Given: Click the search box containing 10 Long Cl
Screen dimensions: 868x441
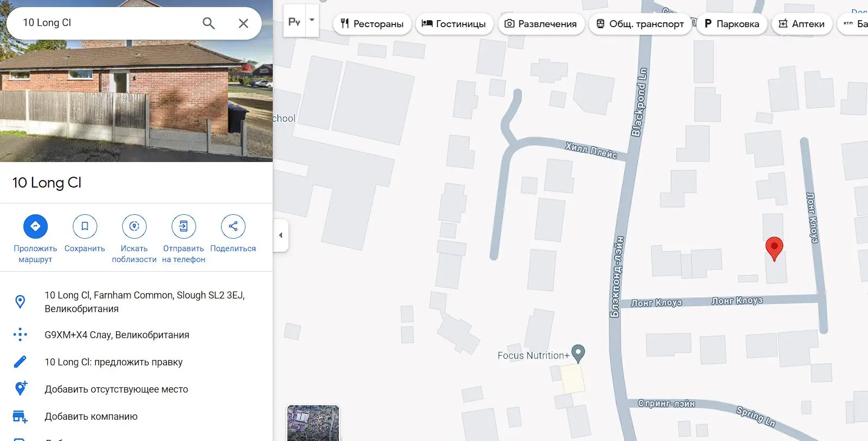Looking at the screenshot, I should [109, 23].
